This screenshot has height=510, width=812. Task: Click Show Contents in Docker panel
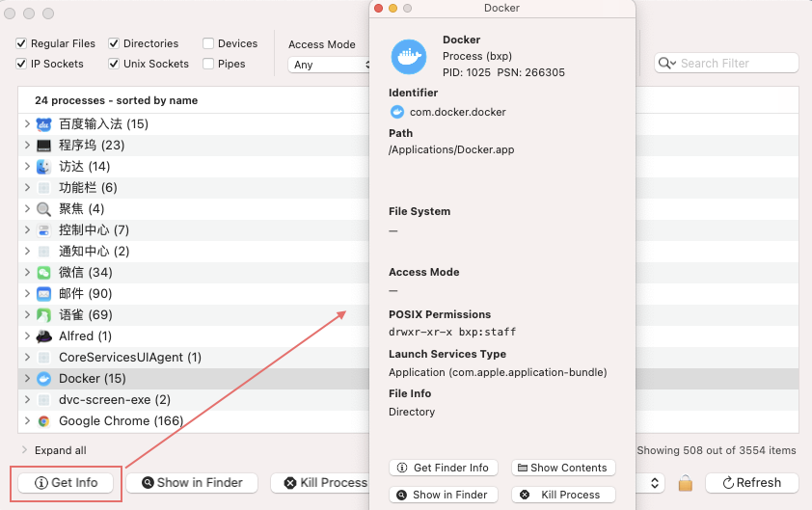point(563,468)
